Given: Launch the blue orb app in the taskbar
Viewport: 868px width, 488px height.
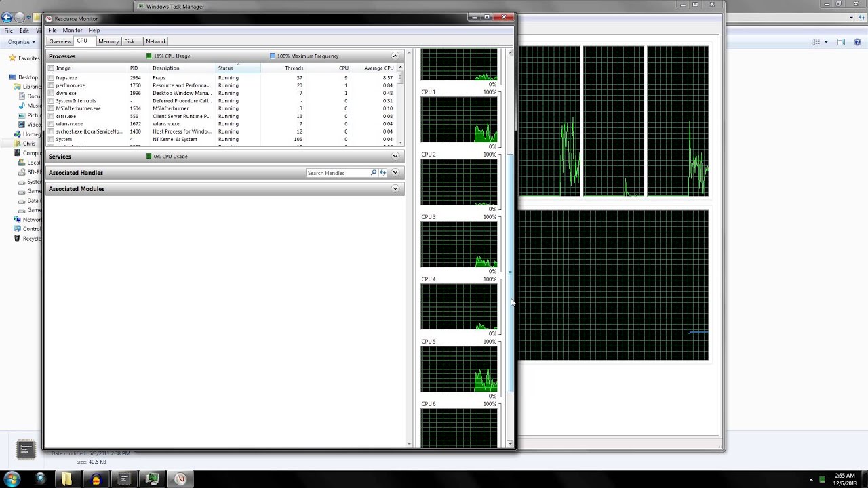Looking at the screenshot, I should (40, 479).
